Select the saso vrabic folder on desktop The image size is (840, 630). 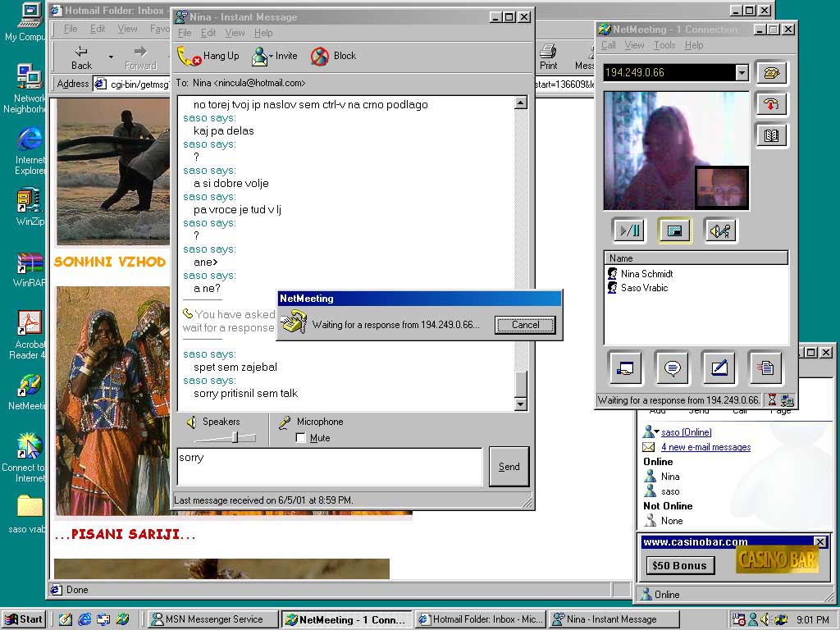point(28,514)
